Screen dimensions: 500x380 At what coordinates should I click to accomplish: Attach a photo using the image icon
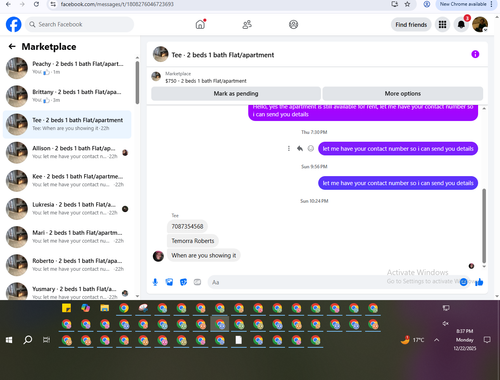tap(169, 282)
